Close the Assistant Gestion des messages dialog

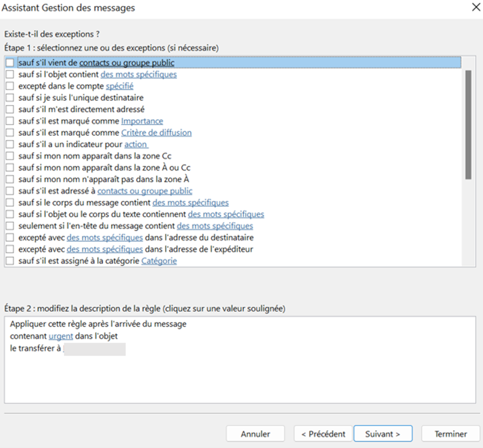tap(476, 7)
